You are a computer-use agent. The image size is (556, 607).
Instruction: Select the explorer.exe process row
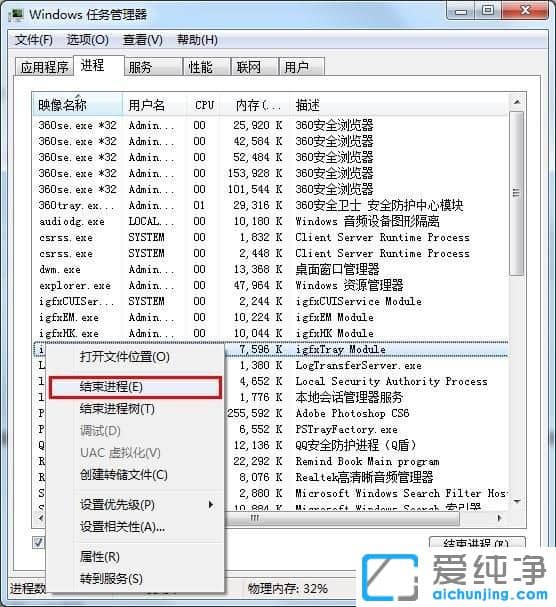pyautogui.click(x=270, y=285)
